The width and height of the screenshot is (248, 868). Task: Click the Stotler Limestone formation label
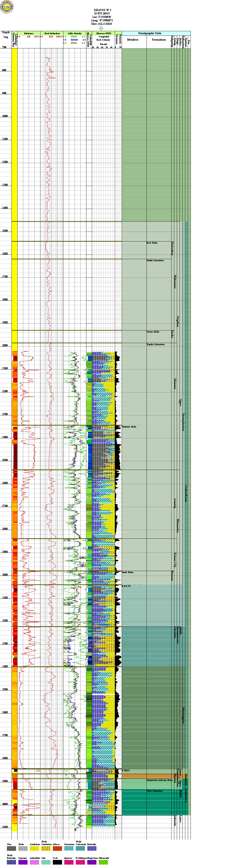155,261
